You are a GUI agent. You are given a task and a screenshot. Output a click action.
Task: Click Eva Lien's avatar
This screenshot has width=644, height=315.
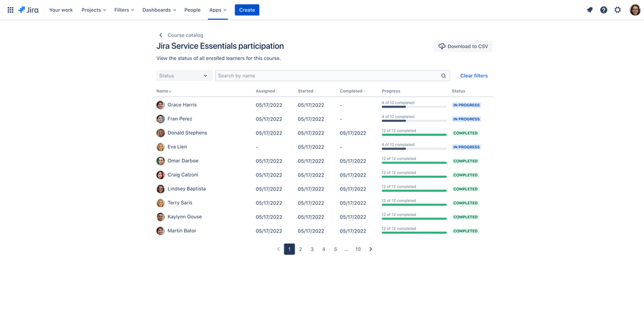point(161,147)
